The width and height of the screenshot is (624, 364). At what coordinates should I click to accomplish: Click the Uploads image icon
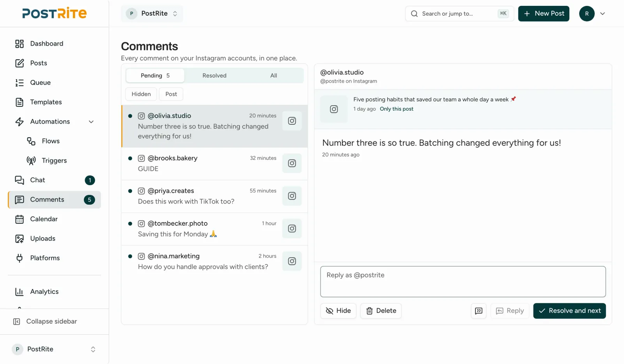coord(19,239)
